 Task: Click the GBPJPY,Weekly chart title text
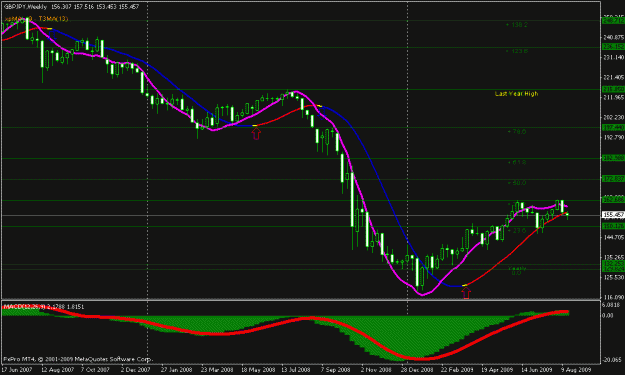(25, 7)
